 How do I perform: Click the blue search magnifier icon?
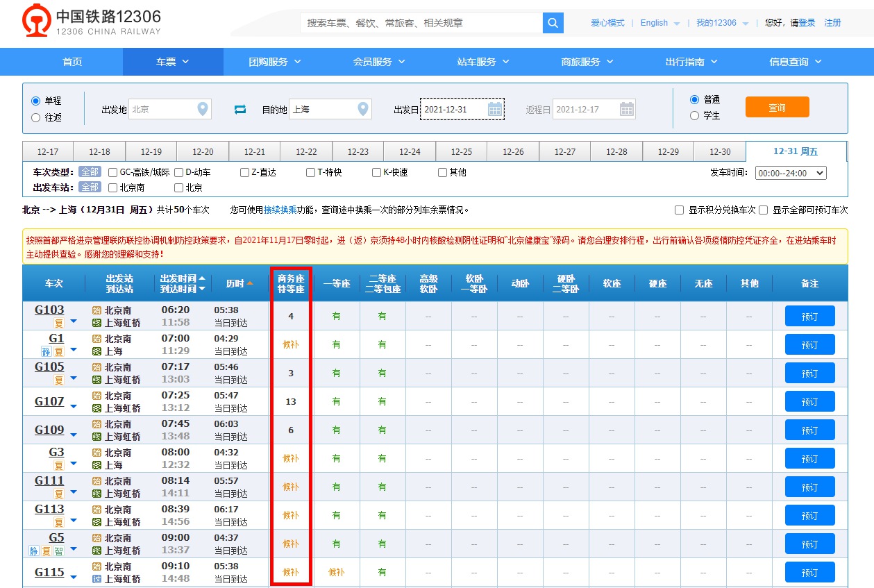tap(553, 23)
